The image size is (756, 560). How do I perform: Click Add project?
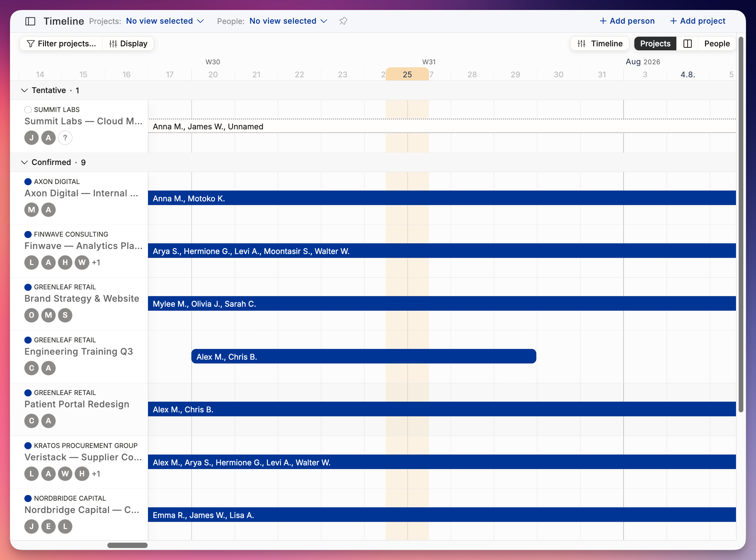pyautogui.click(x=698, y=21)
